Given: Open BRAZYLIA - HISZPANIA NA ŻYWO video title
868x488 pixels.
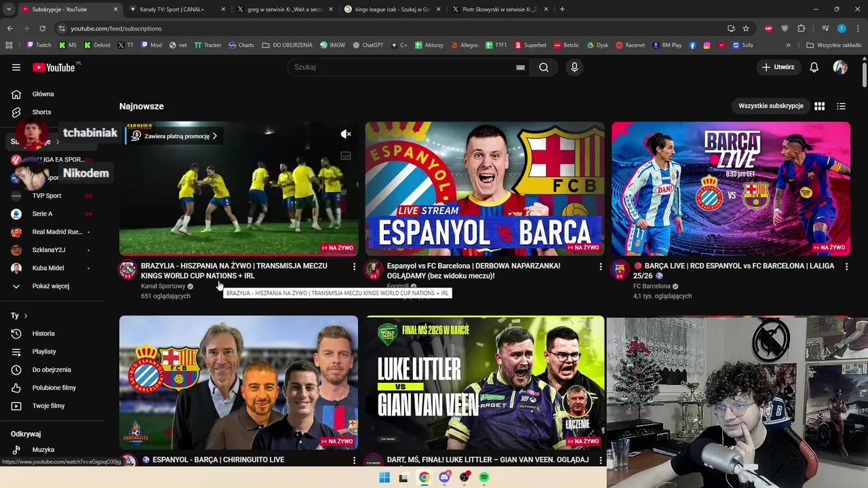Looking at the screenshot, I should pos(234,271).
